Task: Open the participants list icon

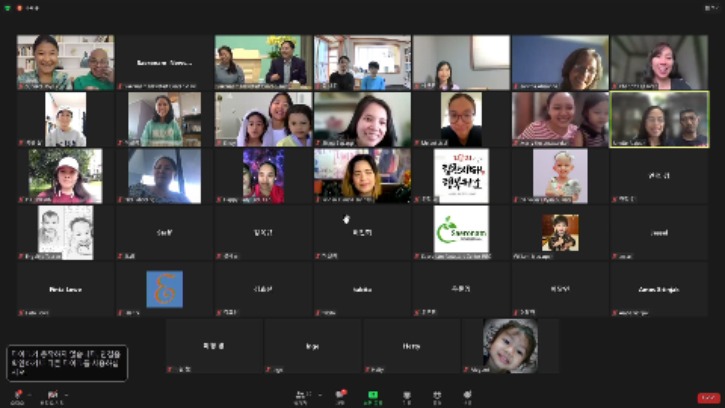Action: pyautogui.click(x=303, y=396)
